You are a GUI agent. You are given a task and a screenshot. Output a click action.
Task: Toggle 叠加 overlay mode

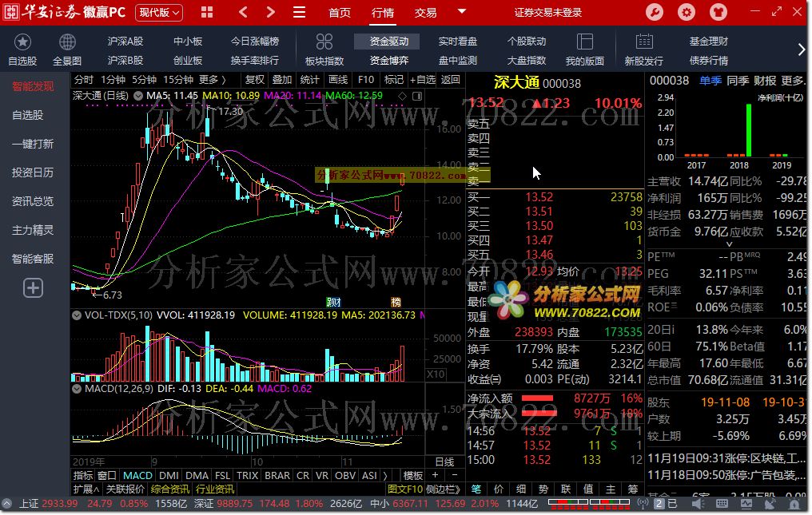[282, 80]
